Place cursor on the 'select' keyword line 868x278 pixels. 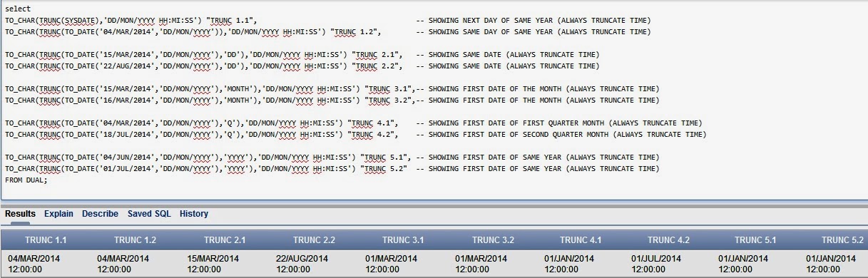[x=18, y=9]
